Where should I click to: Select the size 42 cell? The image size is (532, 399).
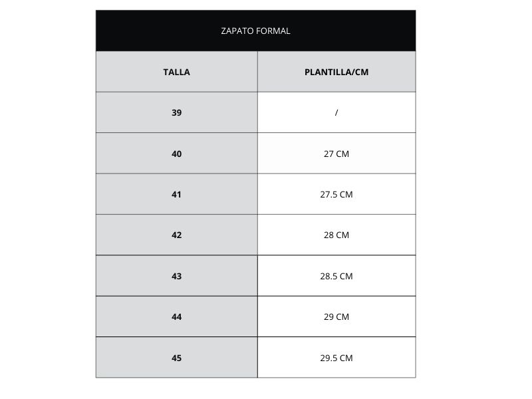point(176,235)
